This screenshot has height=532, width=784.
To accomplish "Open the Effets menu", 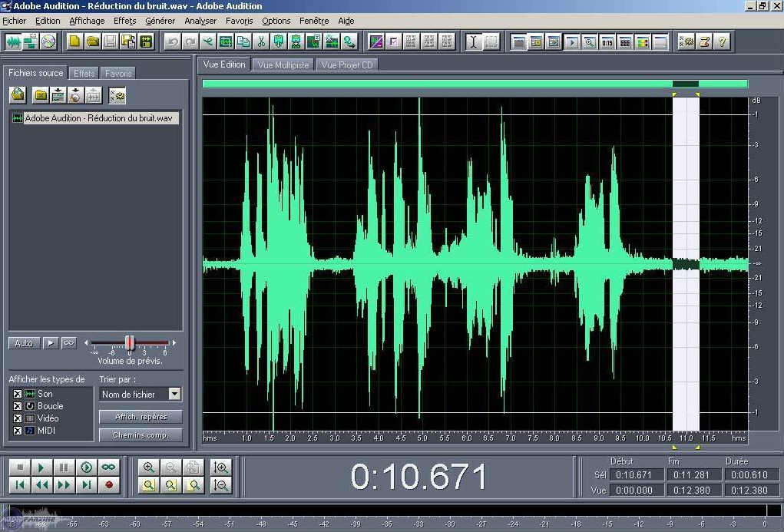I will coord(124,21).
